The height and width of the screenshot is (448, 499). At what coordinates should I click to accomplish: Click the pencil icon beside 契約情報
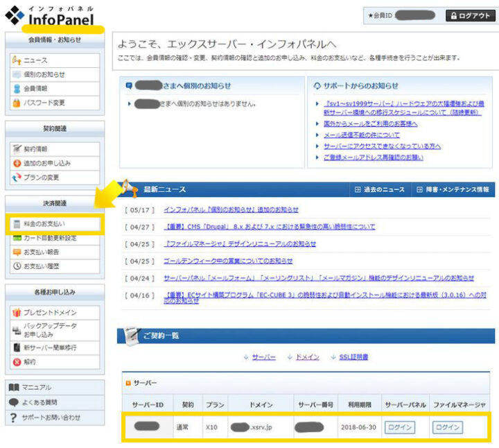(x=17, y=148)
